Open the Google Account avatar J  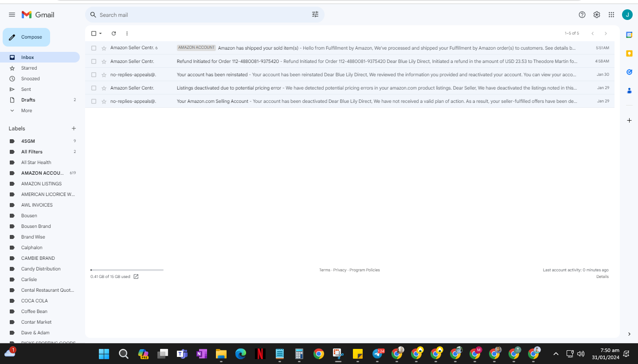pyautogui.click(x=627, y=15)
